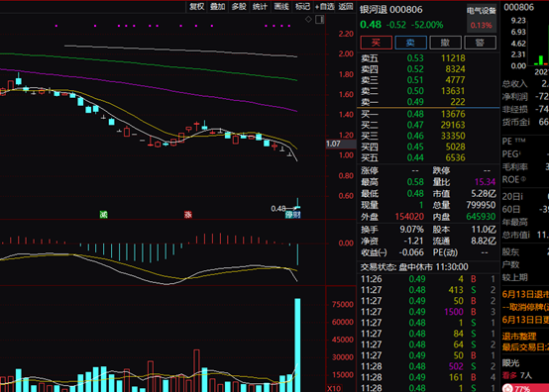Open 多股 multi-stock view
Image resolution: width=549 pixels, height=392 pixels.
coord(239,6)
